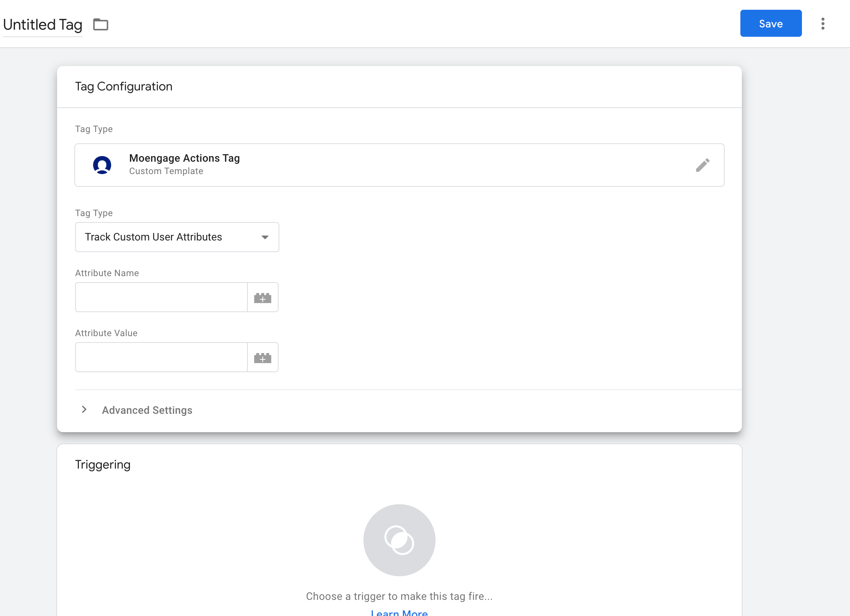This screenshot has height=616, width=850.
Task: Open the three-dot overflow menu
Action: [x=823, y=23]
